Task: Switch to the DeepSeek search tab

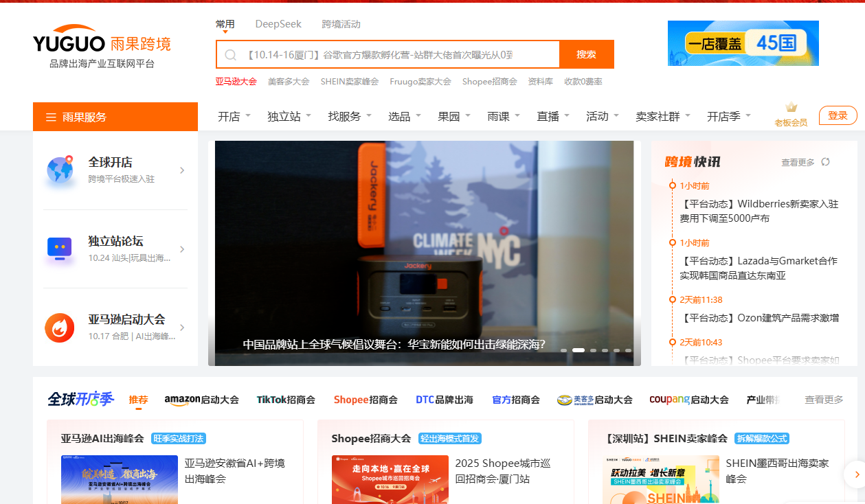Action: [x=278, y=24]
